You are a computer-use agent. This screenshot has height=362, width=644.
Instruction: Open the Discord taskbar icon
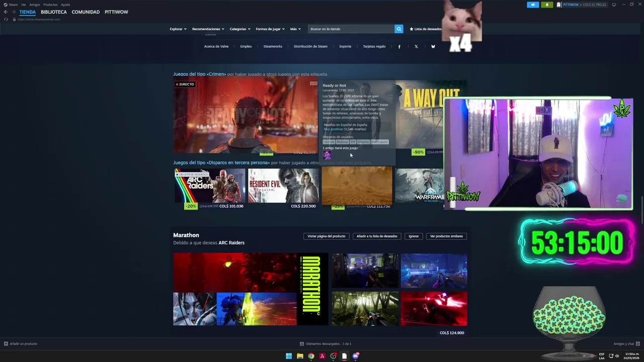tap(356, 356)
